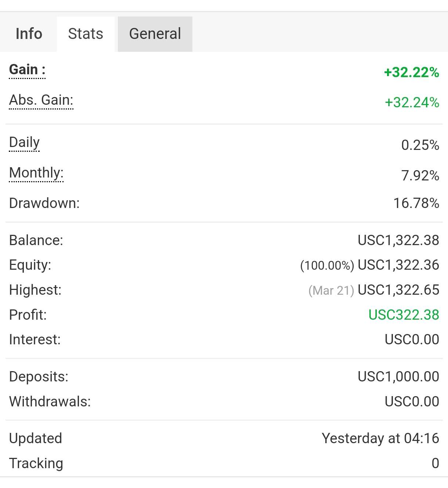
Task: Click the 16.78% drawdown value
Action: pyautogui.click(x=416, y=203)
